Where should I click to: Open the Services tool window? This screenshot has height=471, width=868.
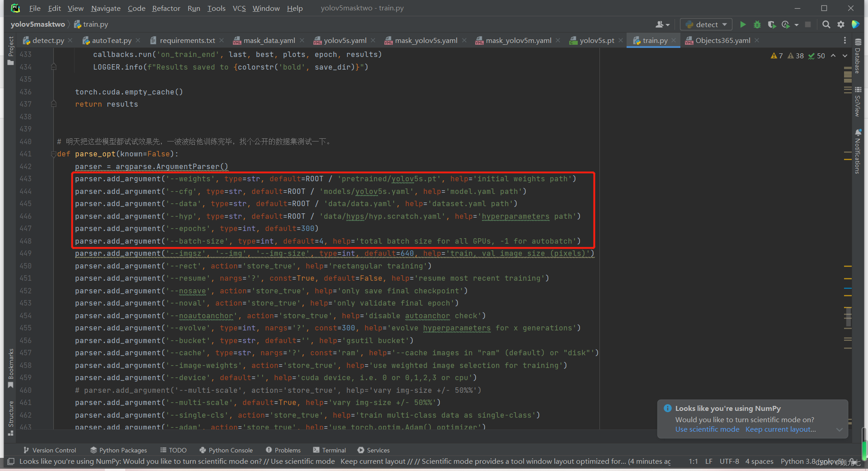[373, 450]
